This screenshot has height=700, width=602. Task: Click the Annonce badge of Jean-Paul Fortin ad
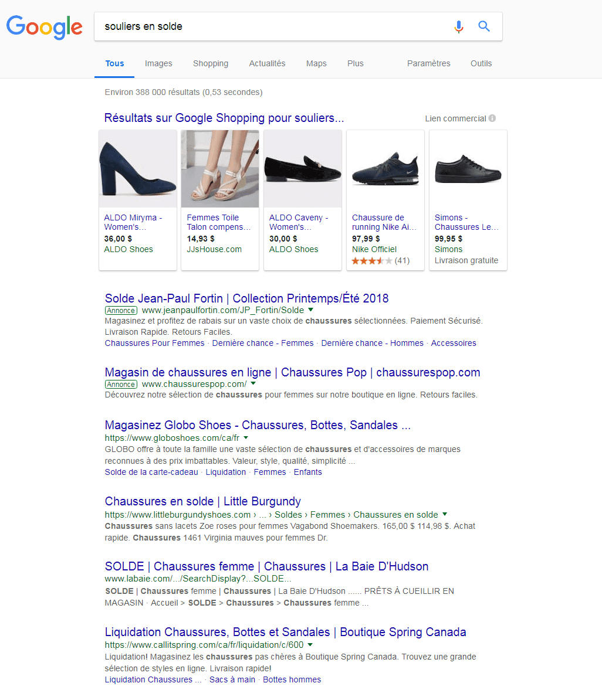pyautogui.click(x=121, y=310)
